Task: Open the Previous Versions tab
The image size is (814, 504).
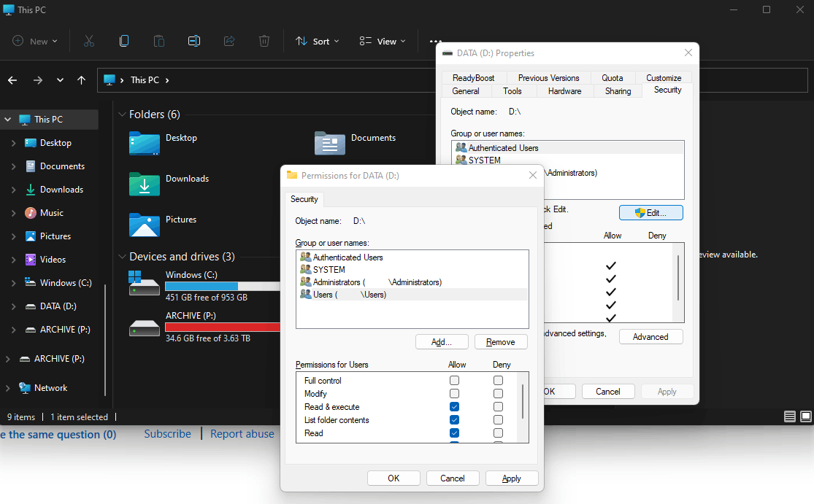Action: point(549,78)
